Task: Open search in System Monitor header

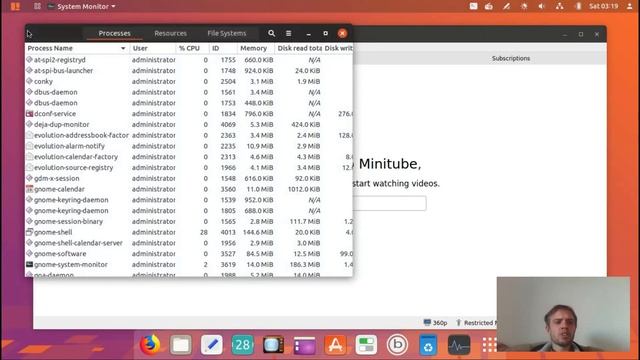Action: pos(271,33)
